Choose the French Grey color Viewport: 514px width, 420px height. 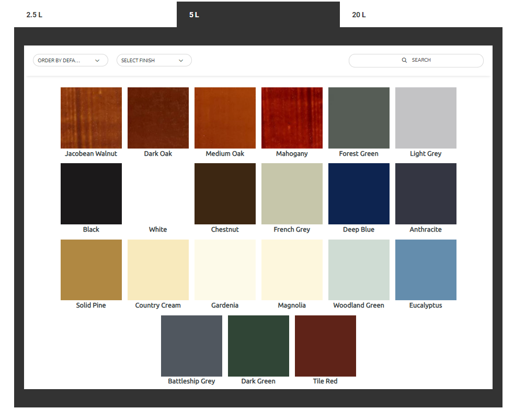292,193
